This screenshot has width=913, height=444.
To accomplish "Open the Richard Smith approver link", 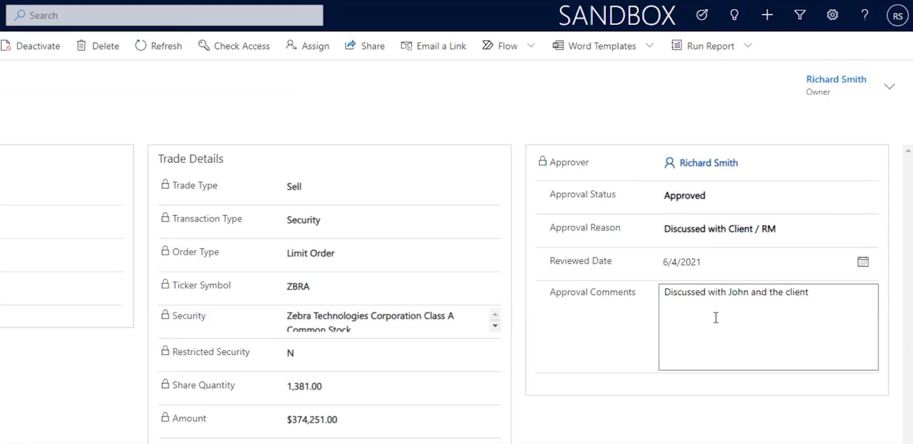I will click(709, 163).
